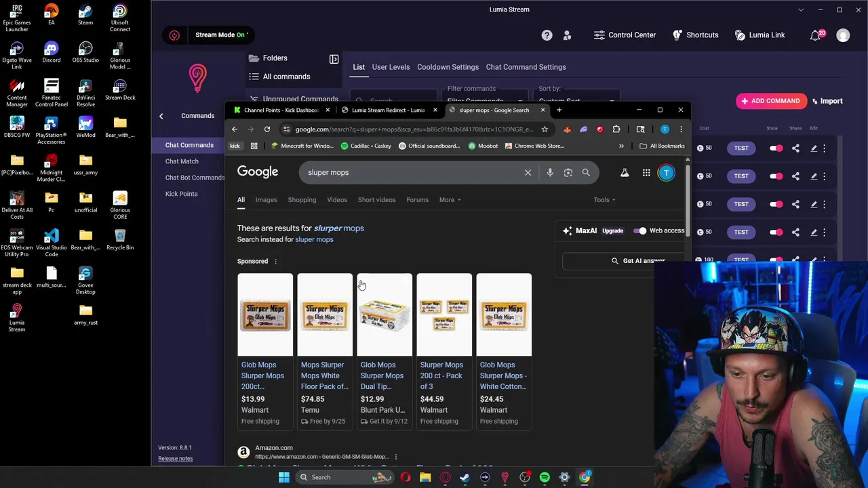Open the apps grid icon in Chrome's bookmarks bar

[x=254, y=146]
